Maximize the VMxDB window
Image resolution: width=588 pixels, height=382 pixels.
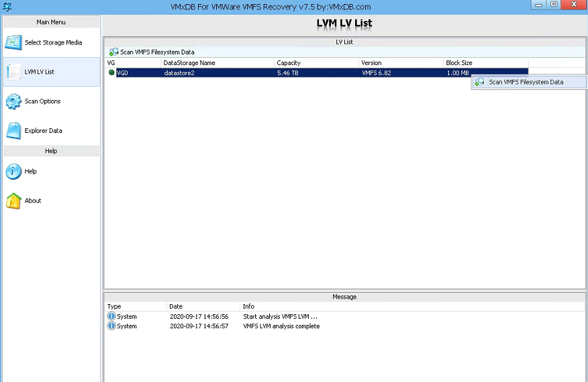point(554,5)
